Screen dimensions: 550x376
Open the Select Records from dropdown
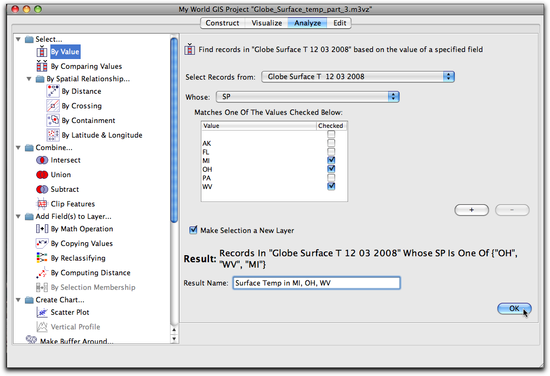click(x=358, y=76)
